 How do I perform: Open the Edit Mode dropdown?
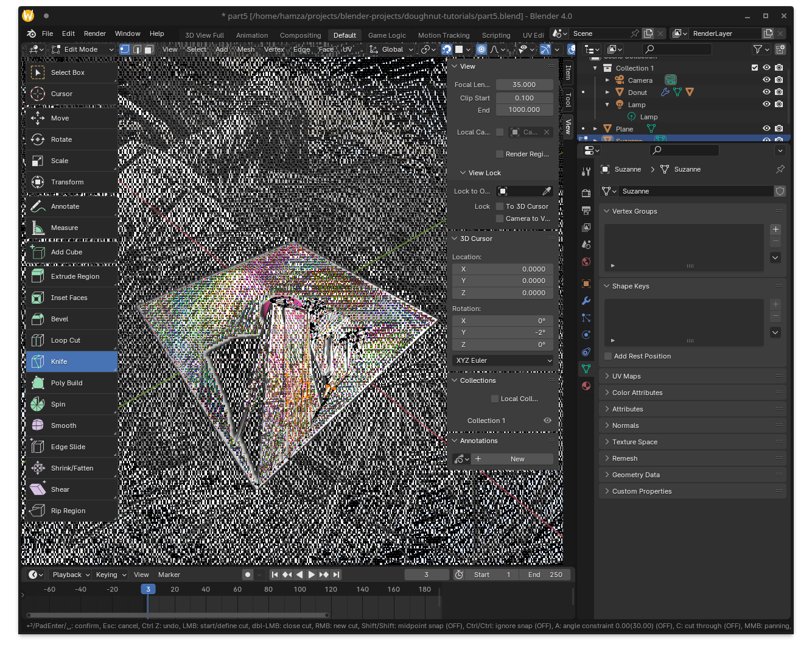[82, 49]
